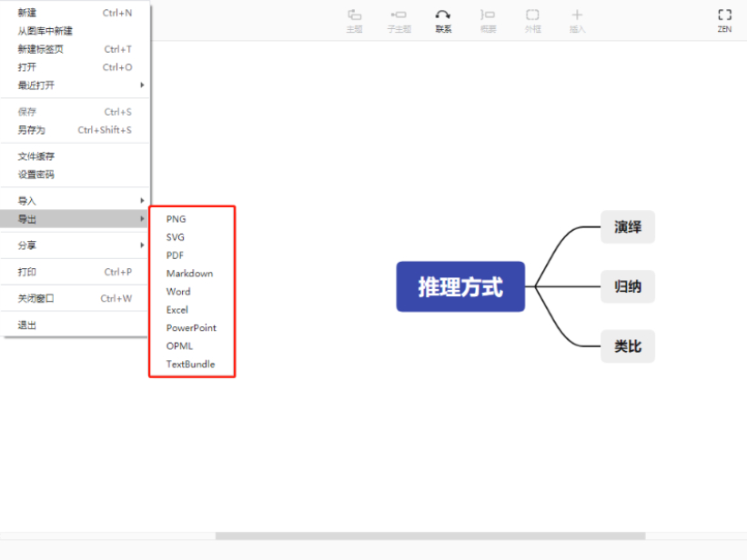Screen dimensions: 747x560
Task: Select the 归纳 subtopic node
Action: [628, 286]
